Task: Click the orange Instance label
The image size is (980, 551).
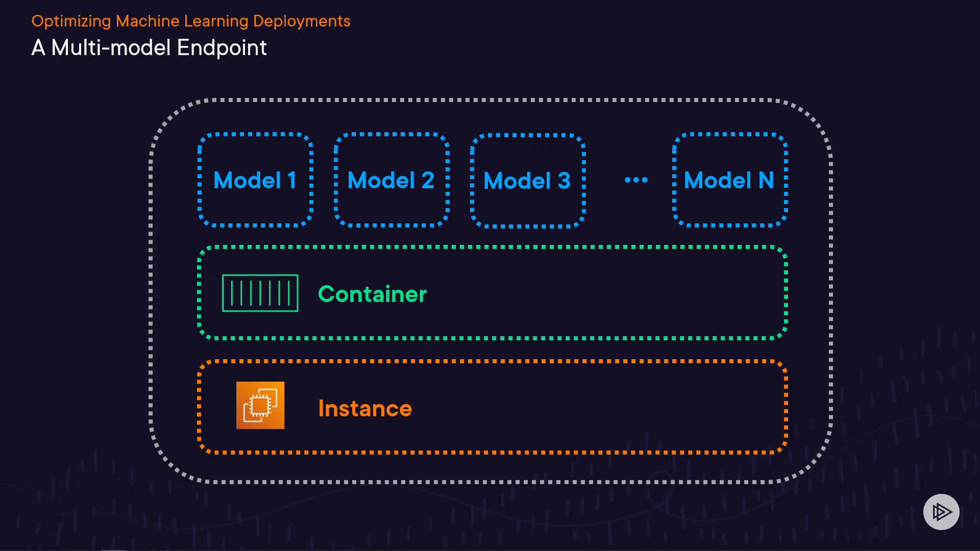Action: (365, 409)
